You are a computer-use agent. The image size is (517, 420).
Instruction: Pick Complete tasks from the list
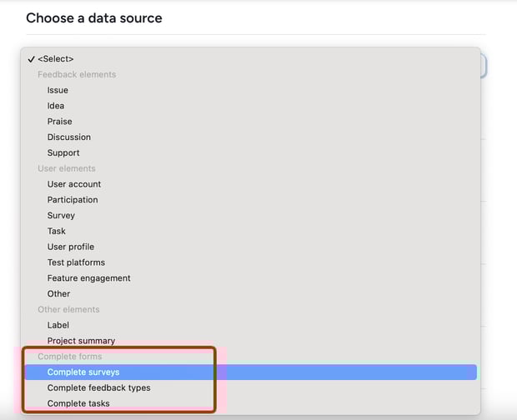click(251, 403)
